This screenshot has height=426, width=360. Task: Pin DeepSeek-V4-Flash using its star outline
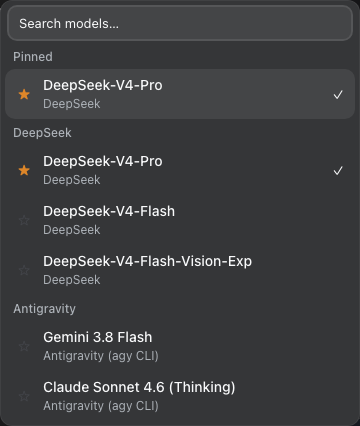click(24, 220)
